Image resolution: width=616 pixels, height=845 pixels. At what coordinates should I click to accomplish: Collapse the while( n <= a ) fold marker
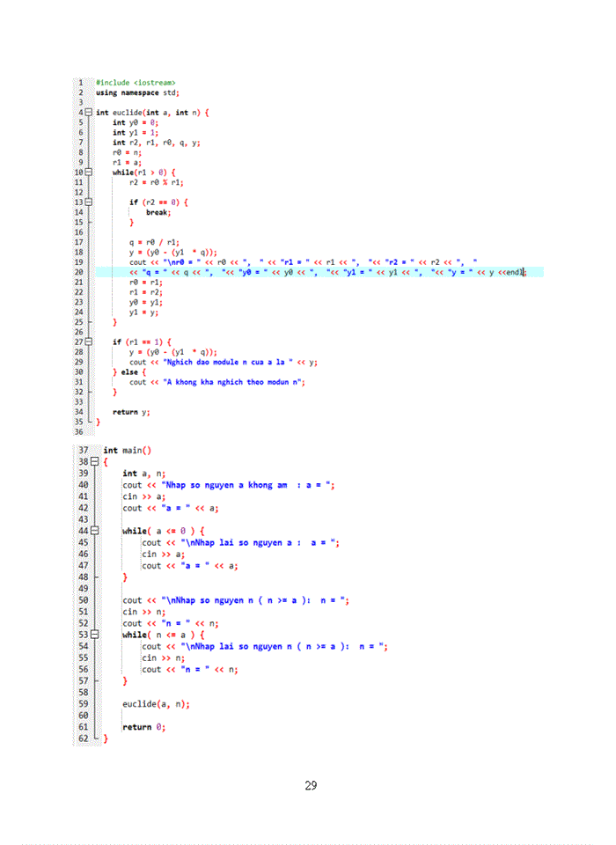click(x=95, y=635)
